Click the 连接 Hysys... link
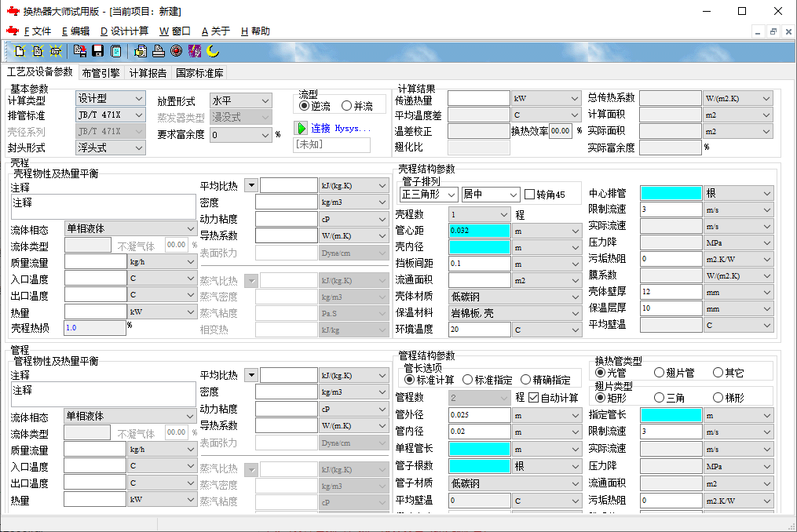797x532 pixels. [340, 128]
